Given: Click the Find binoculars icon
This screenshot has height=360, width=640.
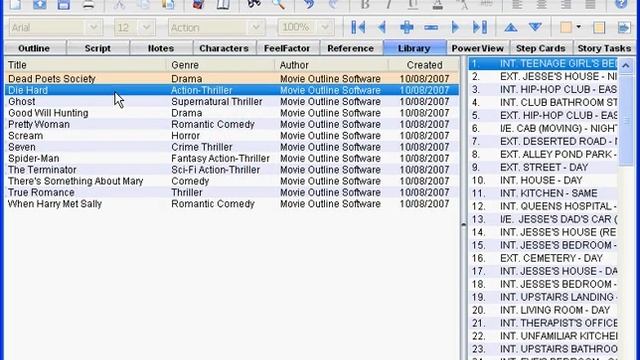Looking at the screenshot, I should coord(254,4).
